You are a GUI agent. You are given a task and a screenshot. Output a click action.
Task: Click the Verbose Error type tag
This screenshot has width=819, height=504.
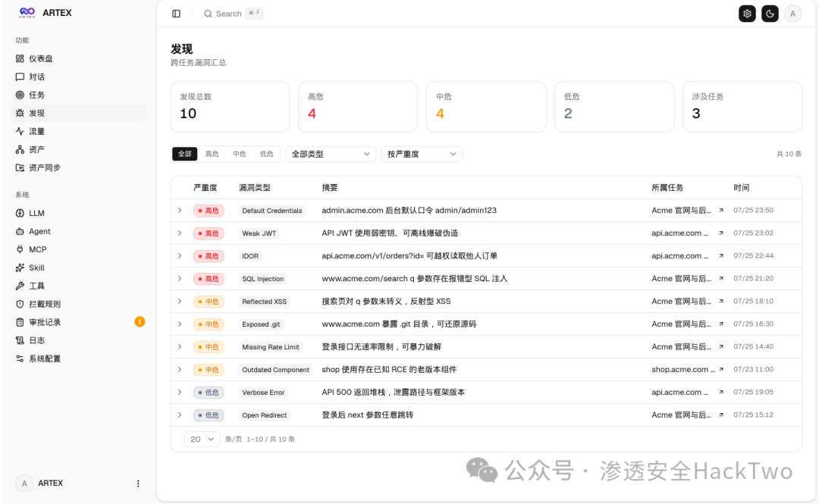[x=263, y=393]
